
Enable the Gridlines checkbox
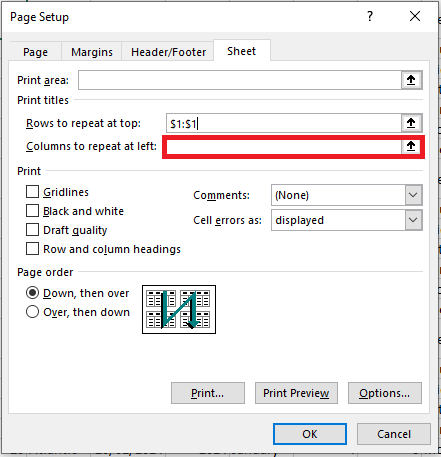click(x=32, y=192)
